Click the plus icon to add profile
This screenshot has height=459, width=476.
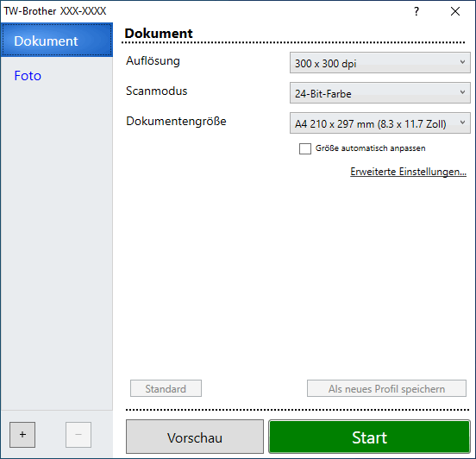[22, 434]
